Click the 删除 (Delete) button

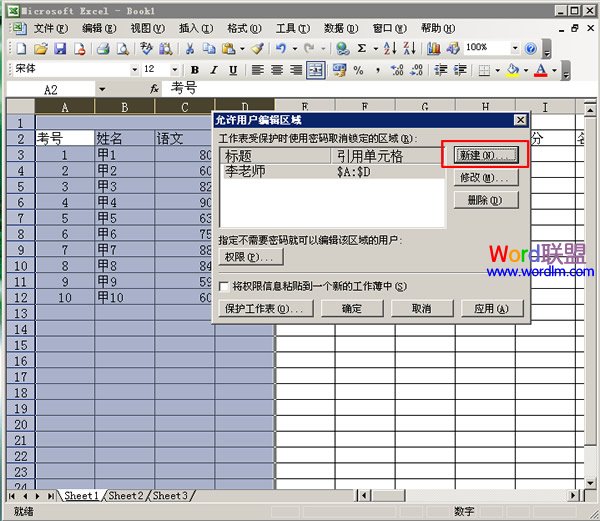tap(486, 200)
